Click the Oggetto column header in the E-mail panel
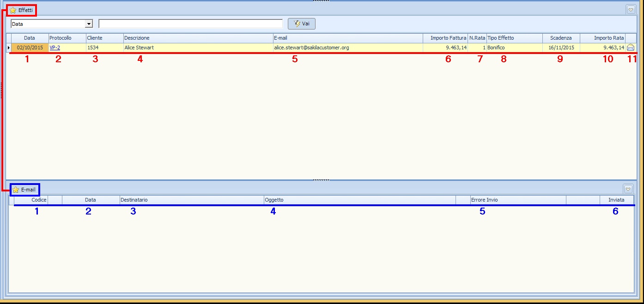This screenshot has height=304, width=644. pyautogui.click(x=359, y=200)
